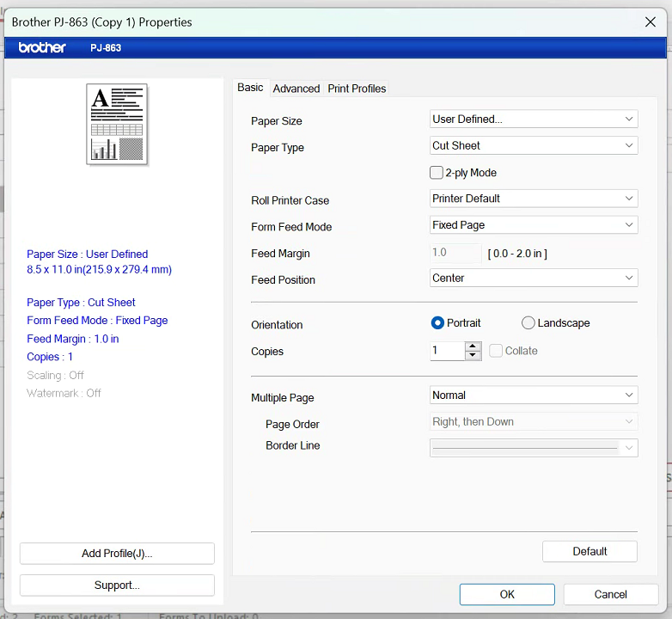Open the Roll Printer Case dropdown
The image size is (672, 619).
[x=534, y=199]
